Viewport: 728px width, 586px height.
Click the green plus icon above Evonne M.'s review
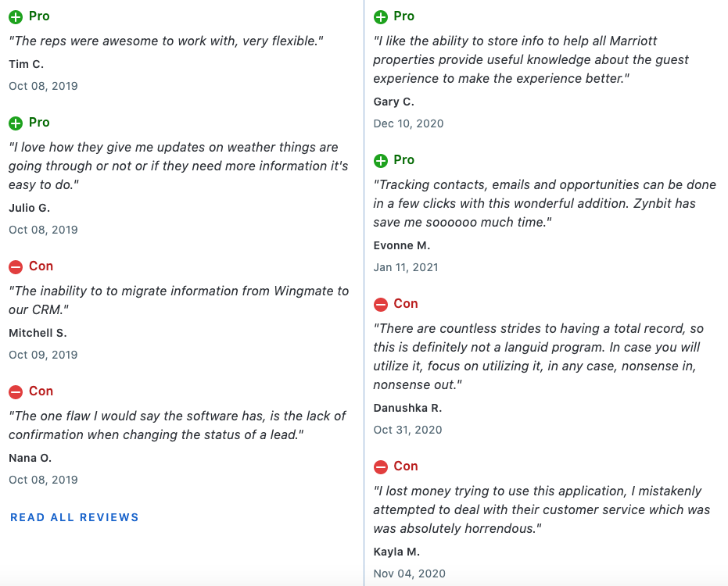coord(381,161)
